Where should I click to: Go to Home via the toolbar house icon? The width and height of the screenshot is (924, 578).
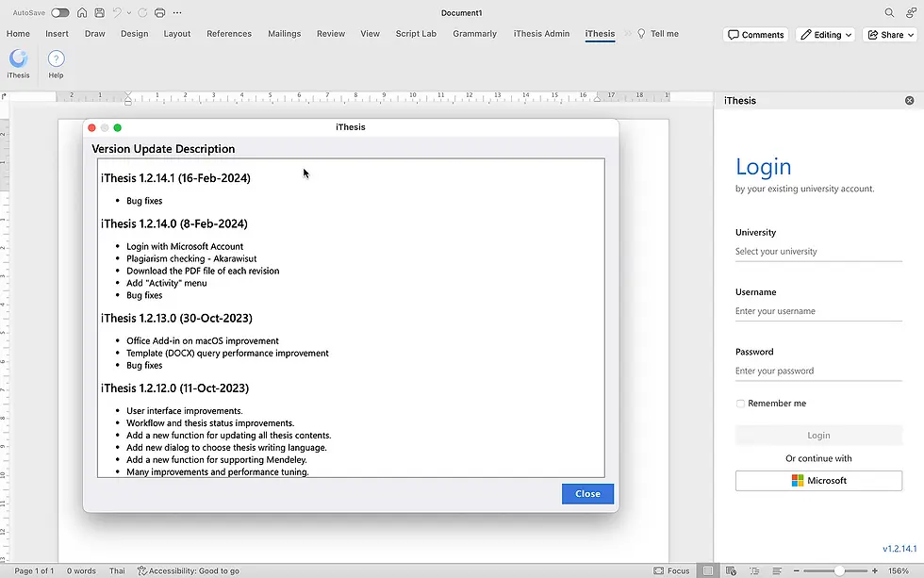coord(82,12)
